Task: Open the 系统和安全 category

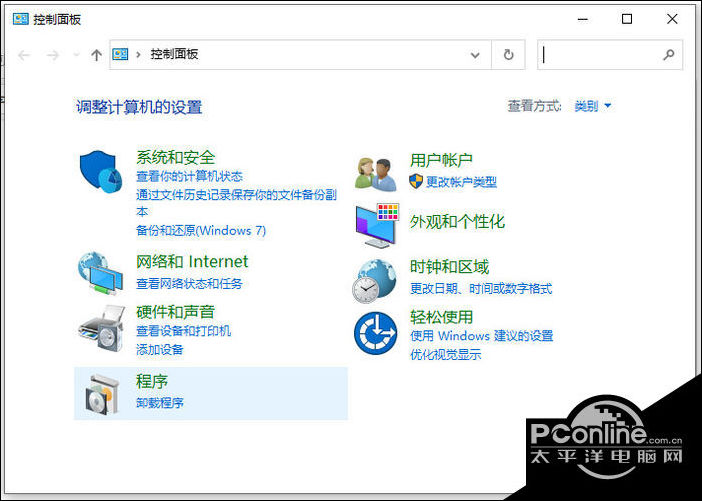Action: click(x=176, y=157)
